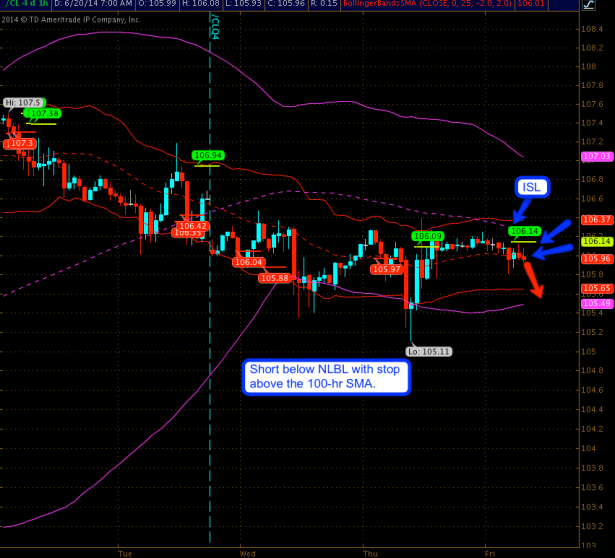Click the red 106.04 price bubble
This screenshot has height=558, width=615.
point(247,262)
